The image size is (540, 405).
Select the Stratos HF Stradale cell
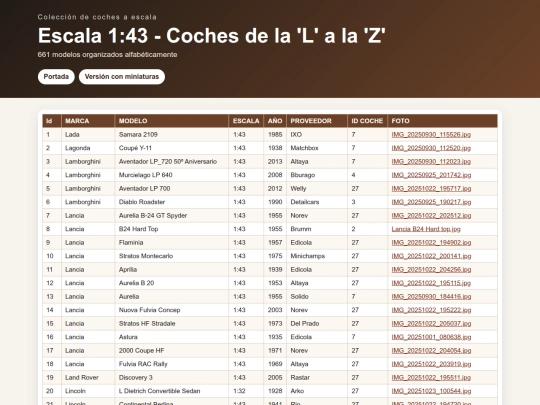pyautogui.click(x=172, y=324)
